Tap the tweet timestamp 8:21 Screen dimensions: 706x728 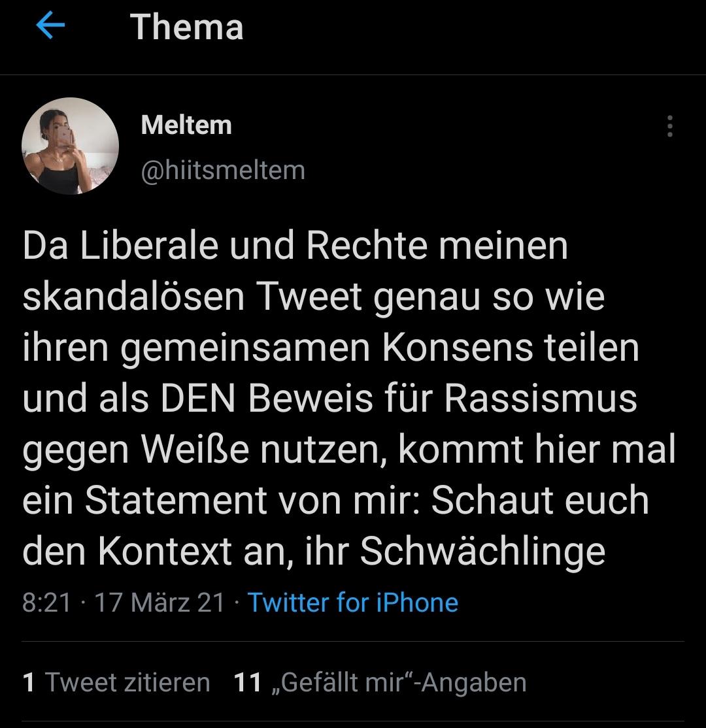[x=46, y=603]
